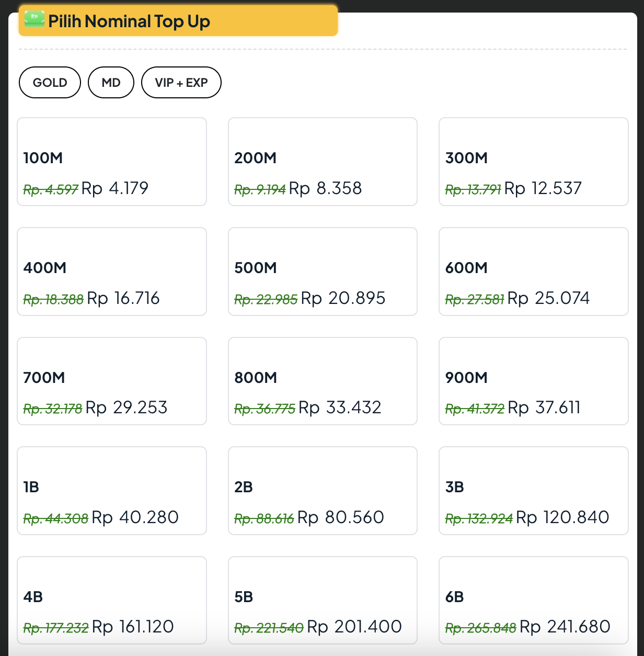Select the 200M nominal for Rp 8.358

click(323, 162)
